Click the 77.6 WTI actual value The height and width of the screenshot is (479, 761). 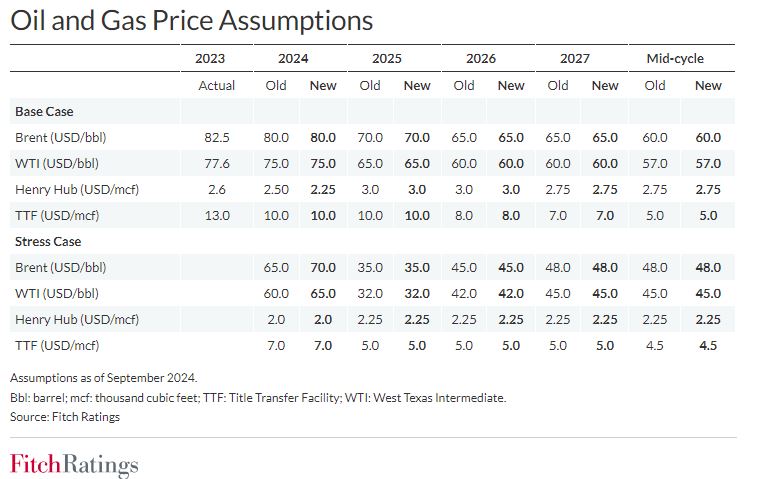coord(216,163)
